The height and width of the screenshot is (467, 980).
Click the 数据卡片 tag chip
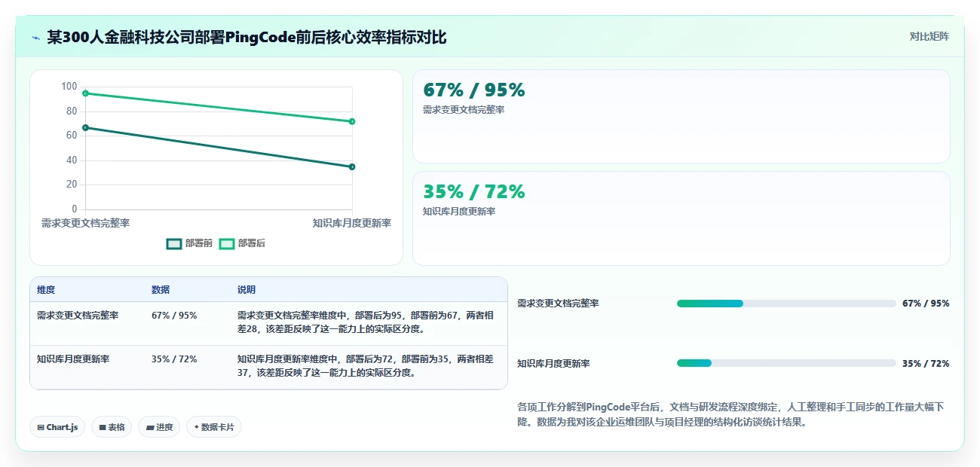214,427
